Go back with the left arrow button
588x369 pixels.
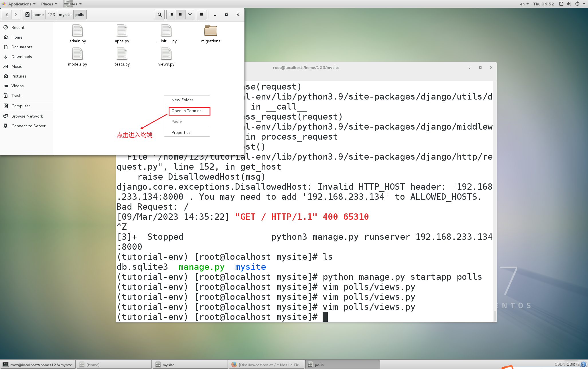[x=7, y=15]
